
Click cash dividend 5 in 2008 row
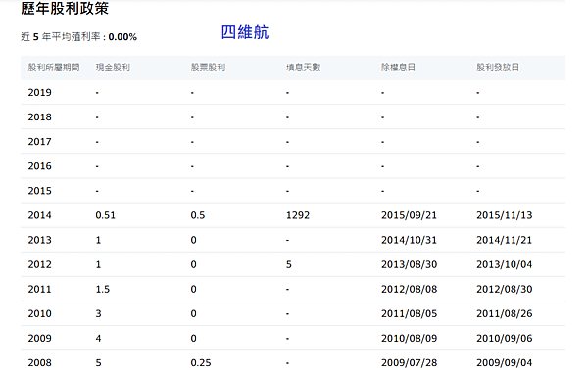click(x=98, y=363)
